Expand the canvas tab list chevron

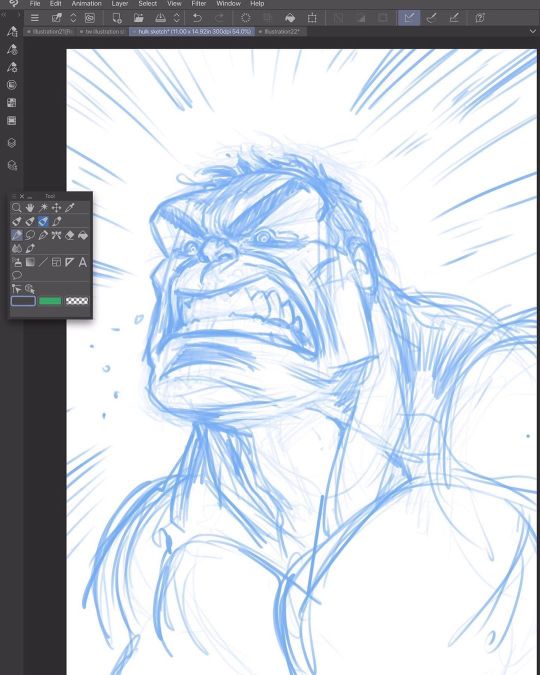533,32
